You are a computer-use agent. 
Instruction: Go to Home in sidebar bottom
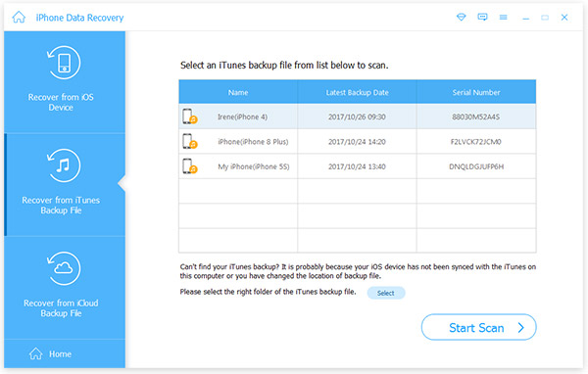click(x=50, y=353)
